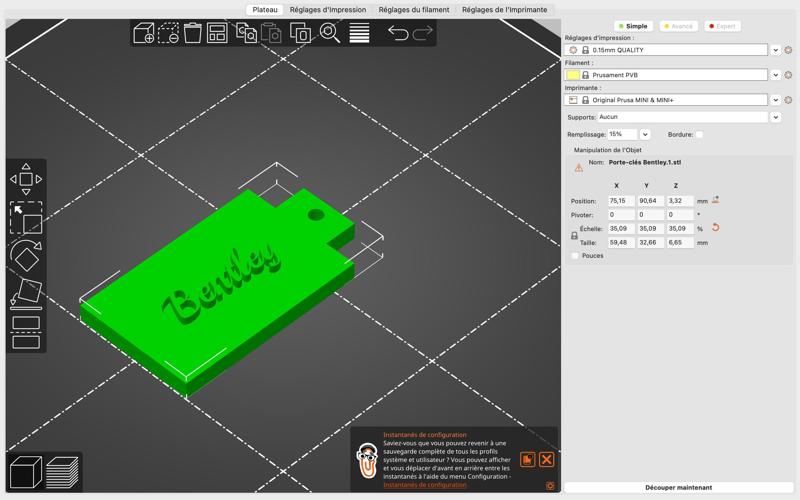Expand the Prusament PVB filament dropdown
Image resolution: width=800 pixels, height=500 pixels.
[776, 75]
